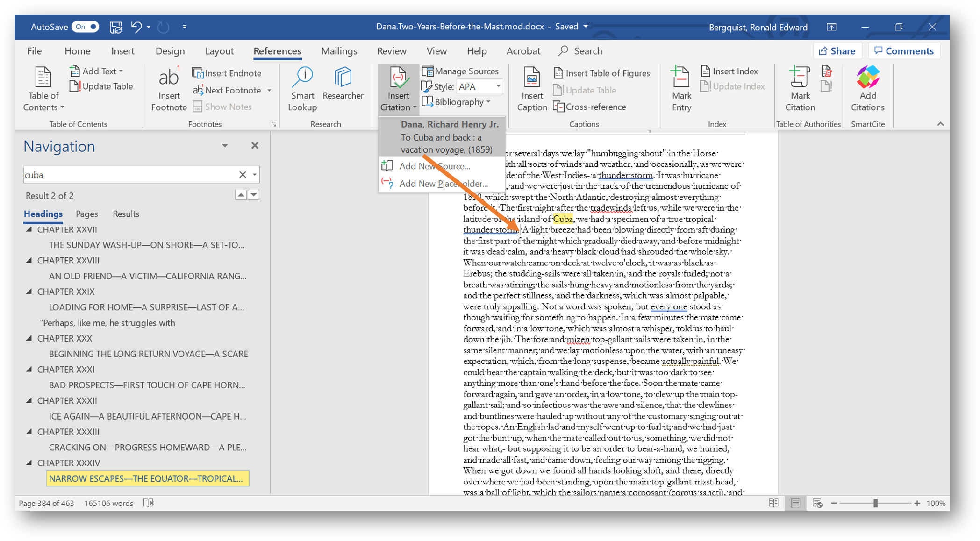Viewport: 980px width, 541px height.
Task: Click the Share button
Action: coord(837,51)
